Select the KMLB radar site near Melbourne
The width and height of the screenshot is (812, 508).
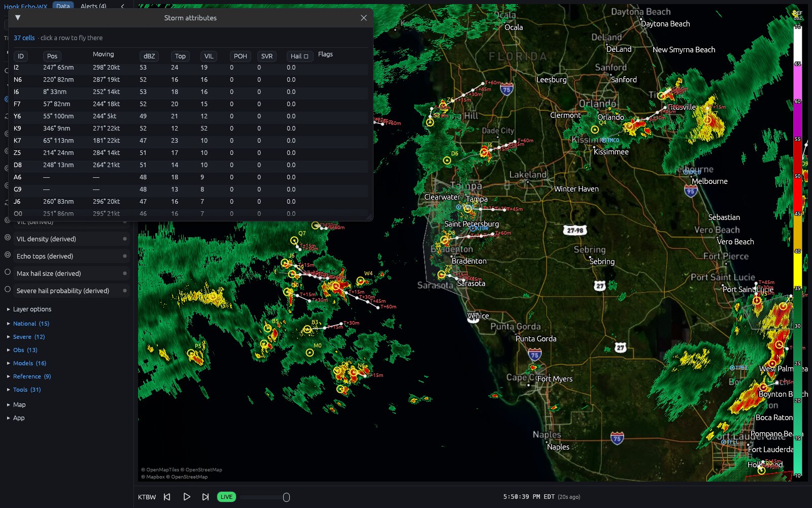pyautogui.click(x=687, y=172)
